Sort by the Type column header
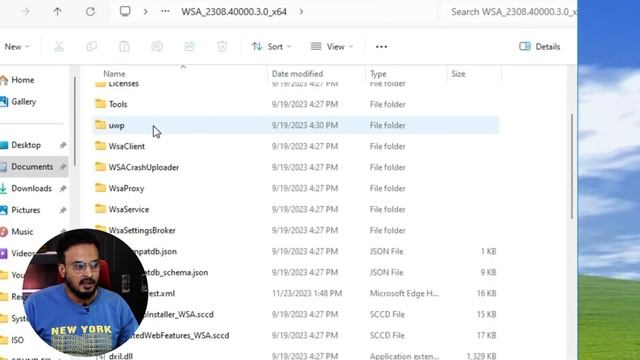 378,74
